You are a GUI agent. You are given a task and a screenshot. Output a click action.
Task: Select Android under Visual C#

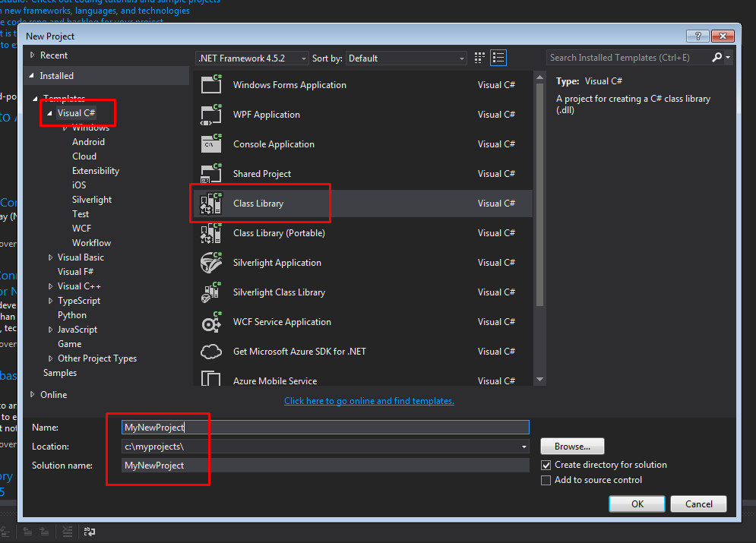[88, 142]
